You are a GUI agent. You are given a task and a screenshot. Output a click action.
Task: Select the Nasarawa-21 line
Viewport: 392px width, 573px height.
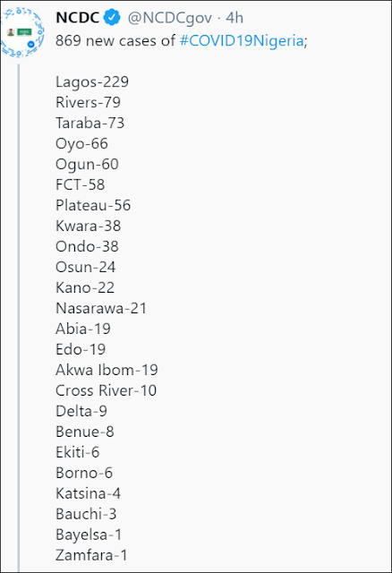[101, 308]
